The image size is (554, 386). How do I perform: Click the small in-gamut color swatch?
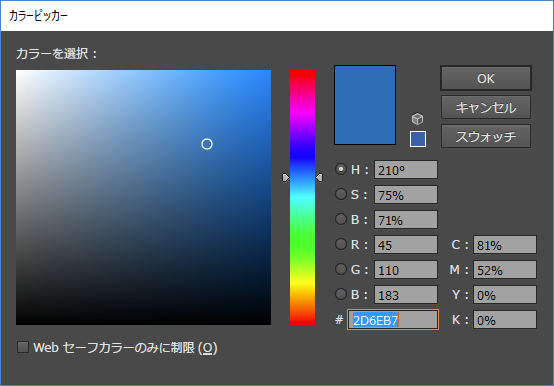pos(418,139)
